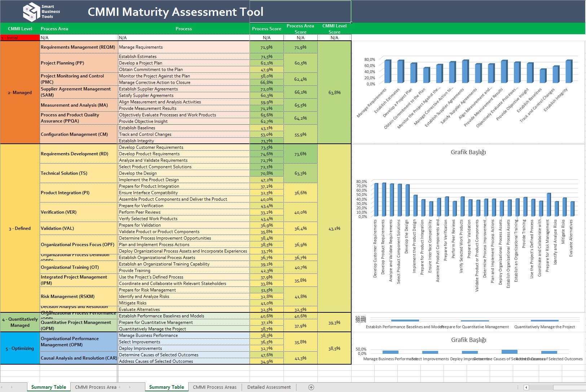Click the 63,8% CMMI Level Score cell
The width and height of the screenshot is (586, 392).
point(334,92)
